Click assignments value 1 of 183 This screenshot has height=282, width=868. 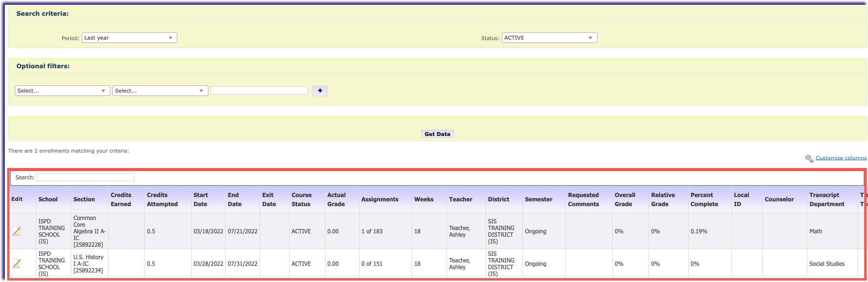(372, 231)
